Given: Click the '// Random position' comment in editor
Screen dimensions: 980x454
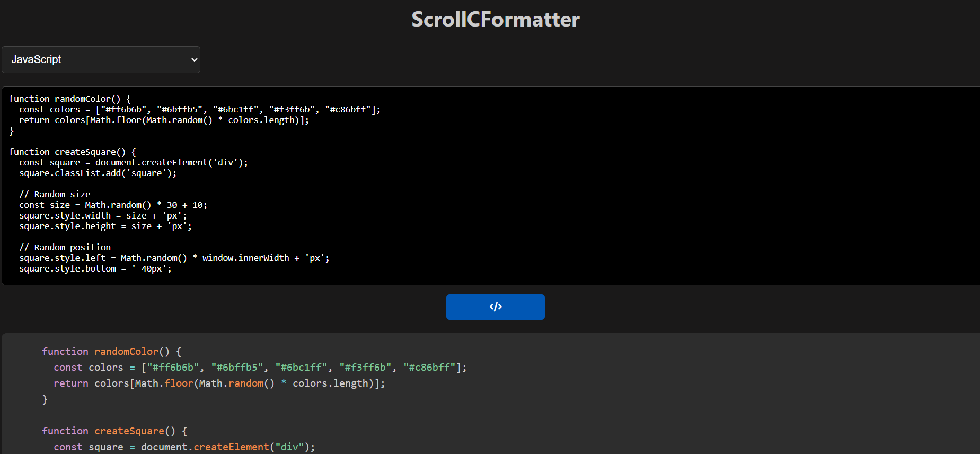Looking at the screenshot, I should pos(65,247).
